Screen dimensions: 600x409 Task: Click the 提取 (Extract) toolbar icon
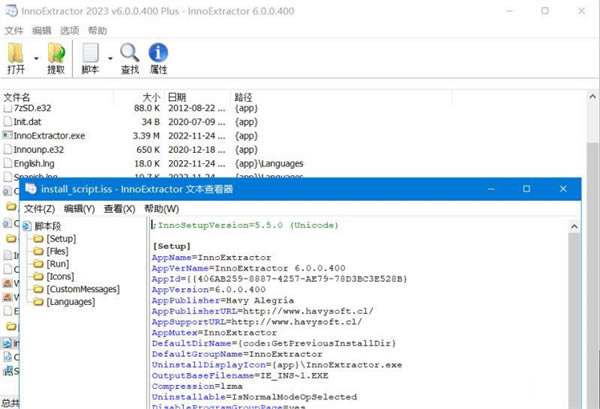tap(56, 54)
